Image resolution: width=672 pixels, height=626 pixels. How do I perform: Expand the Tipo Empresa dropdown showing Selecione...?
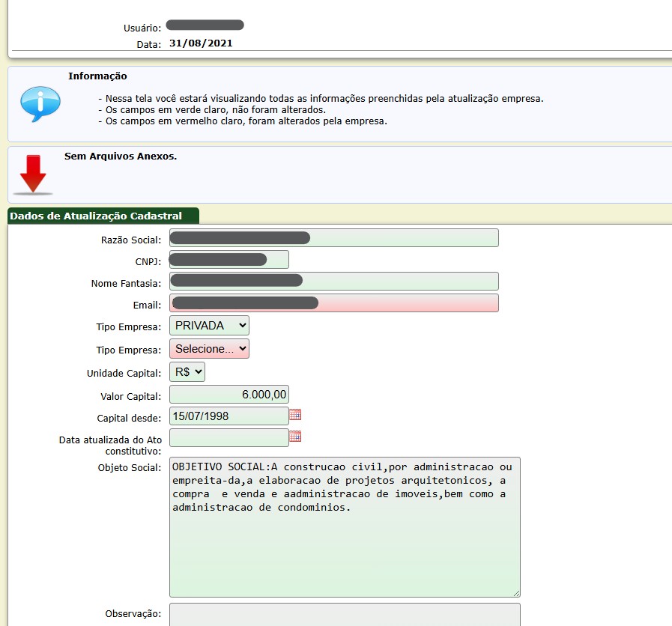(209, 349)
